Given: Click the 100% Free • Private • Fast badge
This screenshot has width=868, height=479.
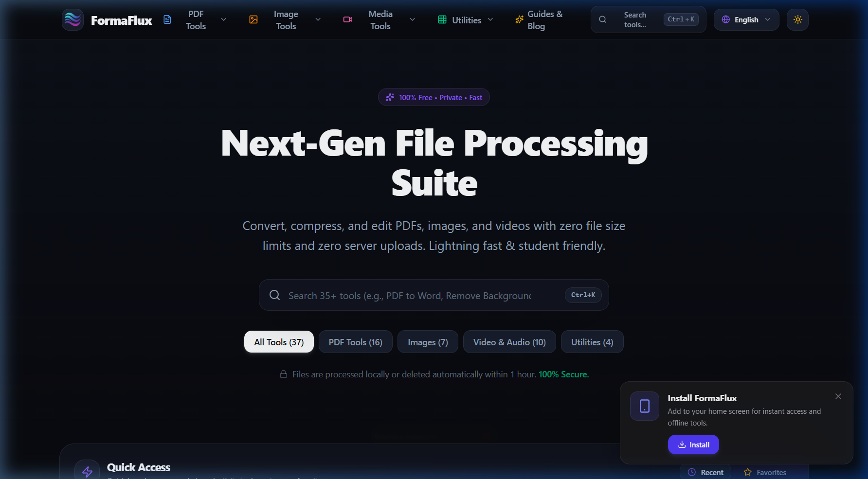Looking at the screenshot, I should [x=434, y=97].
